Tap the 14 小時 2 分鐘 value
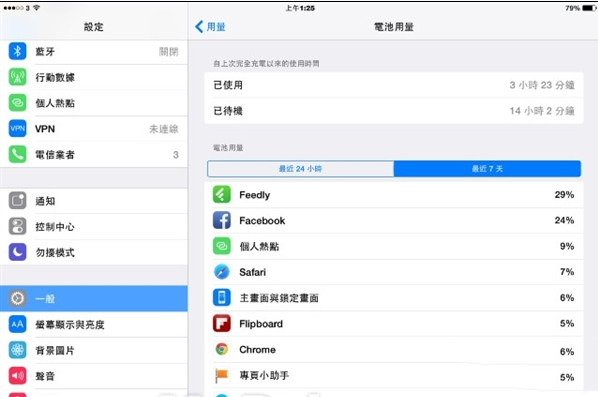This screenshot has height=397, width=598. 542,111
